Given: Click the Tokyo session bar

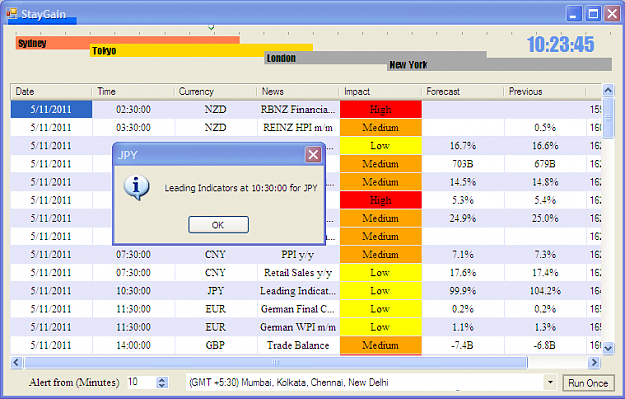Looking at the screenshot, I should (201, 50).
